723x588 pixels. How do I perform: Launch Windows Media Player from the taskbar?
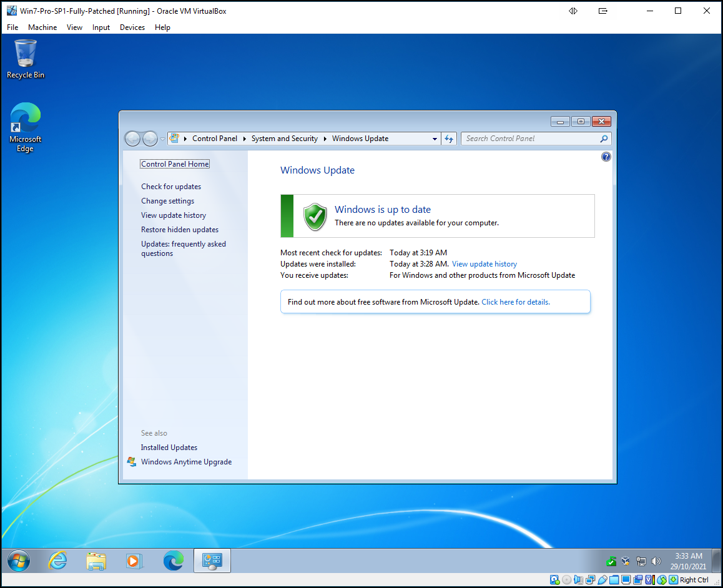pyautogui.click(x=134, y=561)
